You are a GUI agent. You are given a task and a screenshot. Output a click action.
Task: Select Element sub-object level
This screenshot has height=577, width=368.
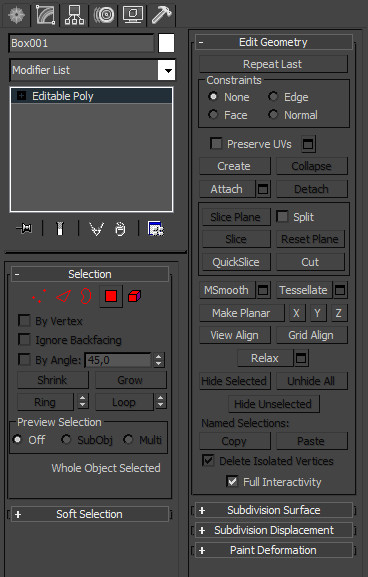pyautogui.click(x=134, y=296)
